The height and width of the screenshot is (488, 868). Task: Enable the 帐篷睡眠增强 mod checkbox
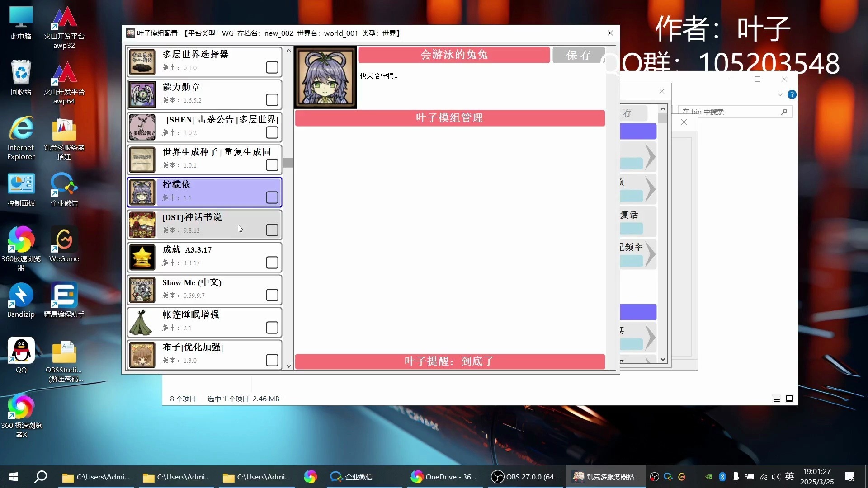pos(272,328)
